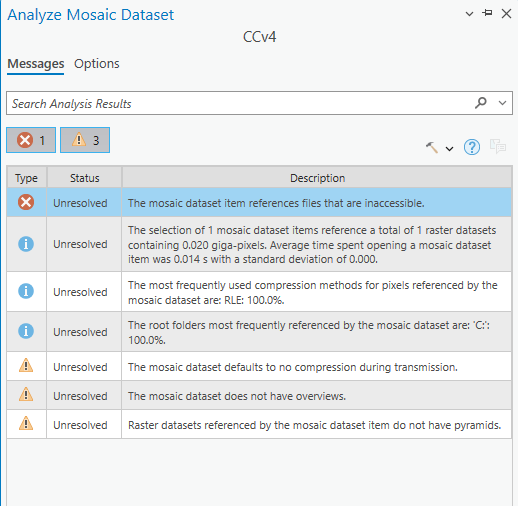The width and height of the screenshot is (518, 506).
Task: Select the root folders message row
Action: click(x=259, y=332)
